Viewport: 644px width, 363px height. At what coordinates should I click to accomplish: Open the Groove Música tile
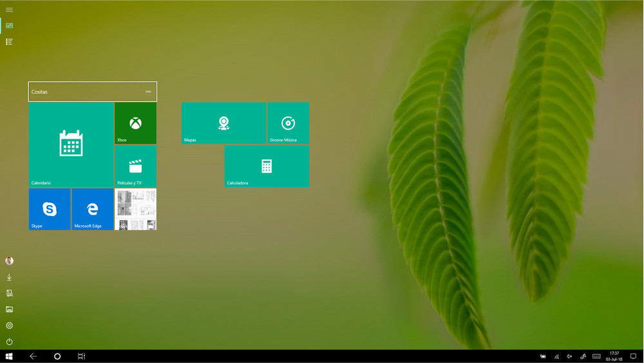[289, 123]
